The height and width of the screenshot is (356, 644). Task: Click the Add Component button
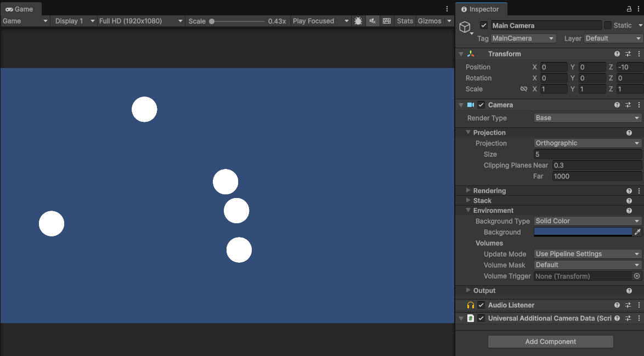tap(550, 342)
